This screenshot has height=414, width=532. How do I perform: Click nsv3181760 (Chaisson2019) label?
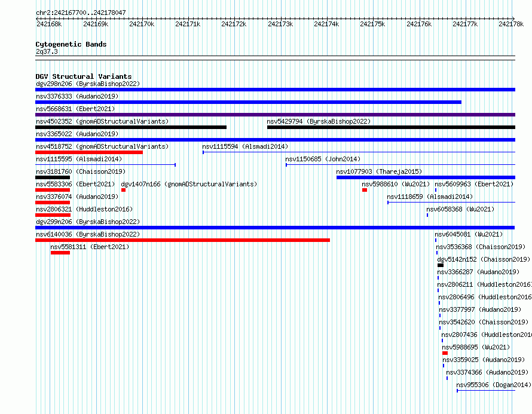tap(81, 171)
